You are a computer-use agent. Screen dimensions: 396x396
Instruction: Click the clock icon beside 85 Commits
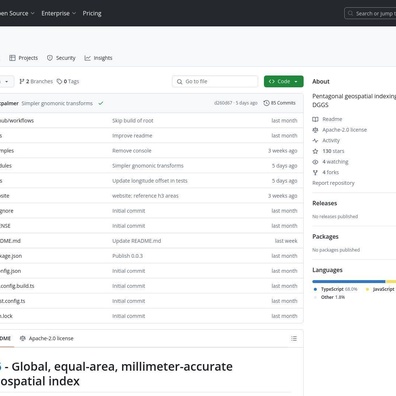tap(266, 103)
